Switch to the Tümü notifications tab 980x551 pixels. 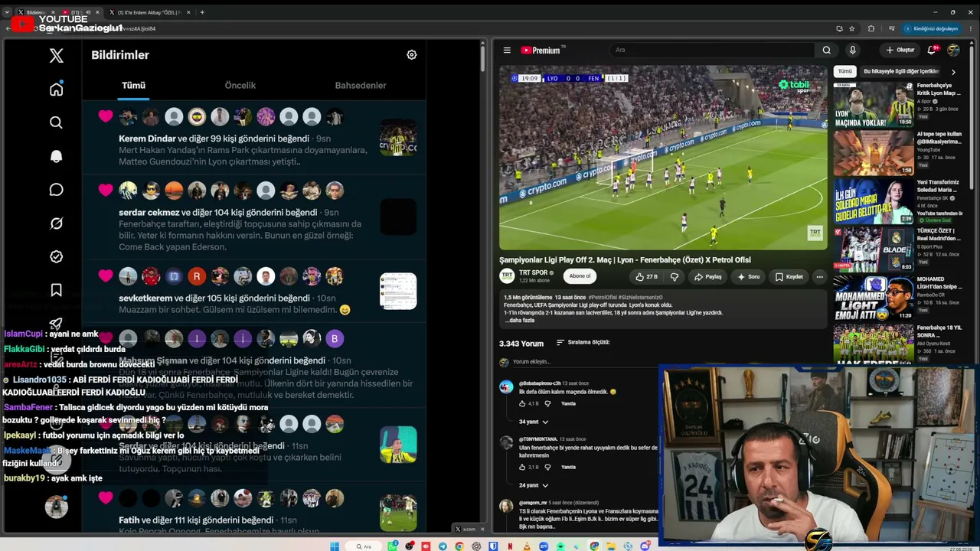click(133, 86)
